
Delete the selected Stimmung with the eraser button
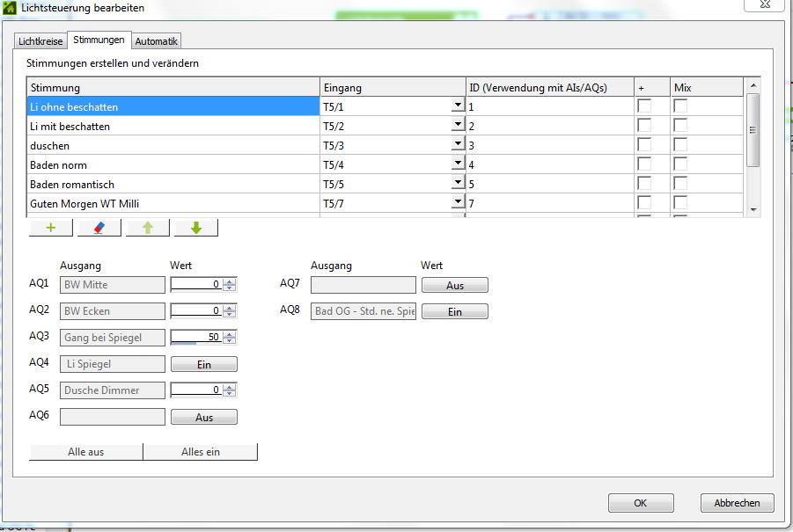point(99,228)
